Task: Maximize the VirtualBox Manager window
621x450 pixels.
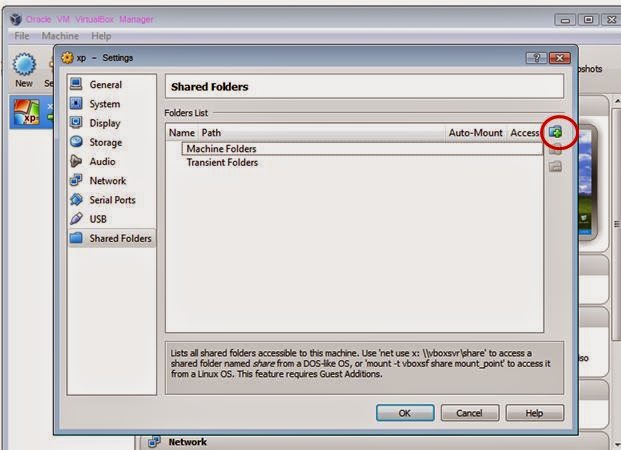Action: point(589,19)
